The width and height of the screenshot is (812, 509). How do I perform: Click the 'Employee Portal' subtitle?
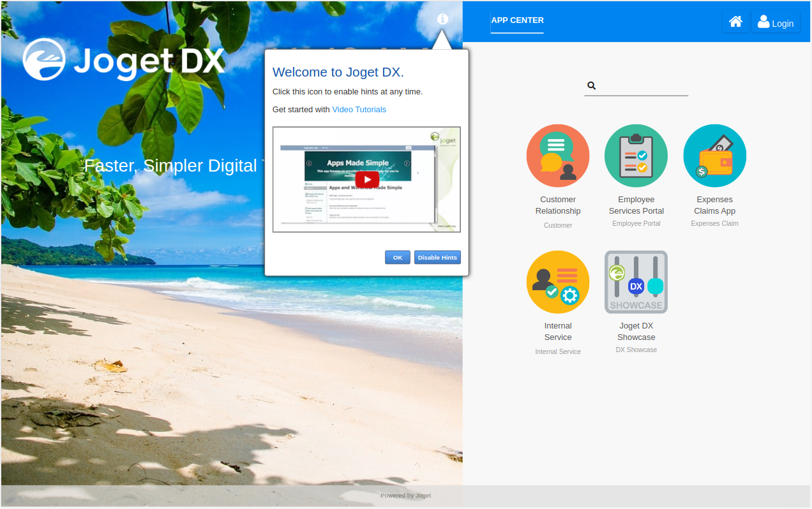636,223
